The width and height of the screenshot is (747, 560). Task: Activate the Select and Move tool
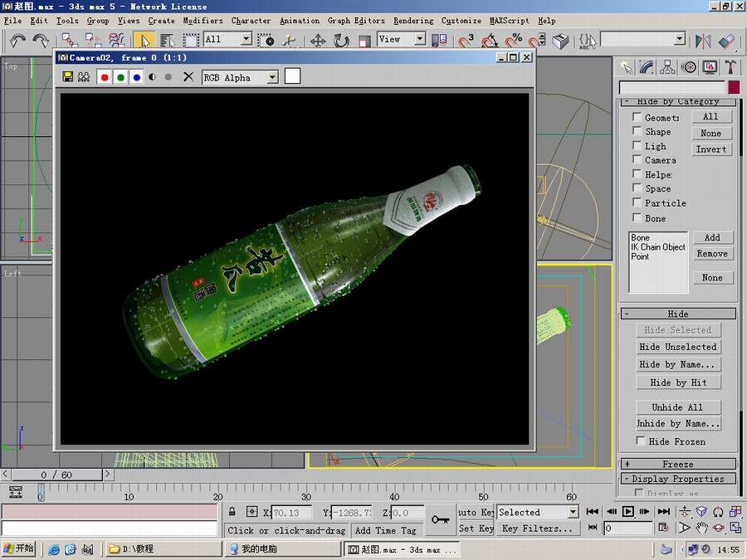pyautogui.click(x=318, y=41)
